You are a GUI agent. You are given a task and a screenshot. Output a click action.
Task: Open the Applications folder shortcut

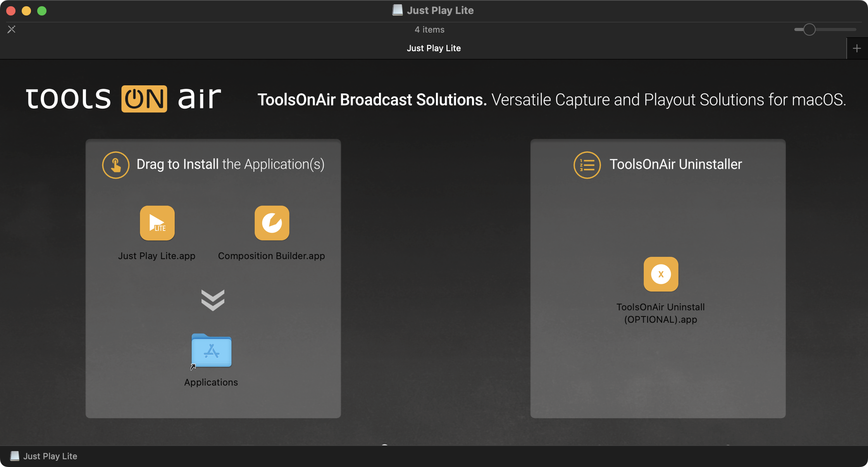211,351
